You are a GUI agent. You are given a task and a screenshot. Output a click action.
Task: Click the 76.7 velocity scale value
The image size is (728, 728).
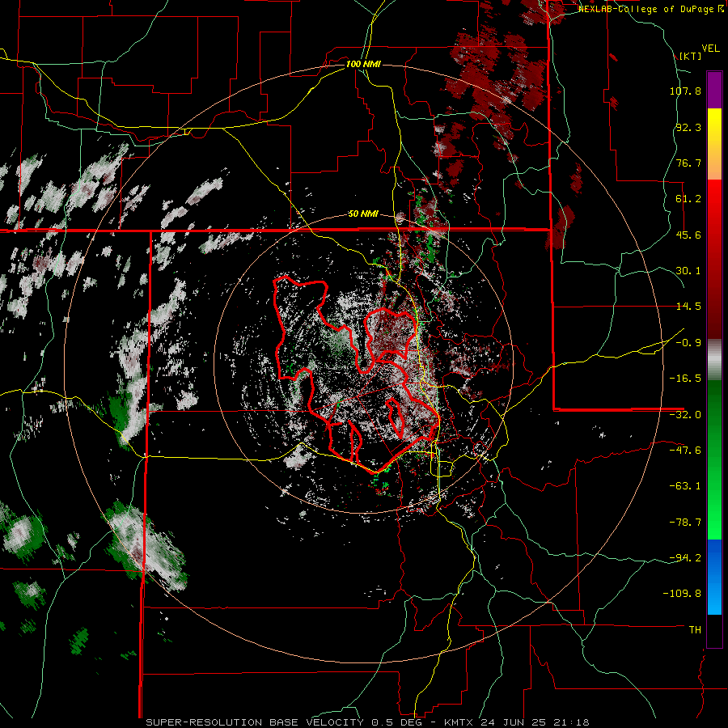(x=688, y=163)
